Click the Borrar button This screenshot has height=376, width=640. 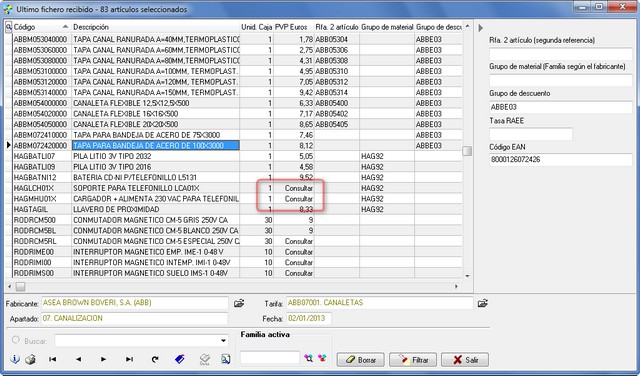(x=361, y=360)
